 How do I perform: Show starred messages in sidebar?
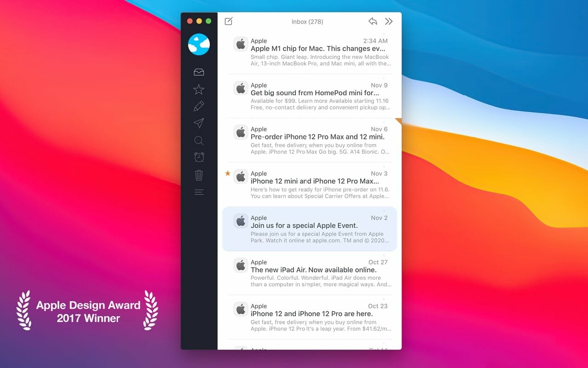click(x=199, y=89)
